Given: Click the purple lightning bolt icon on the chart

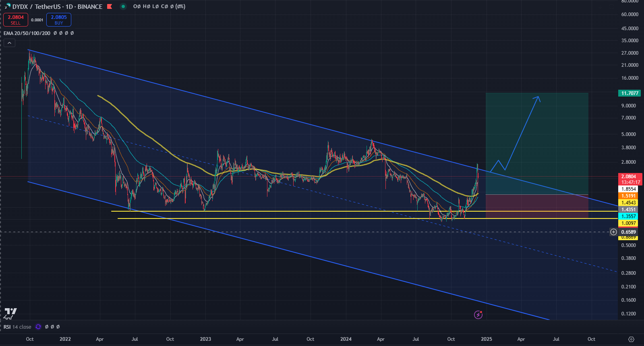Looking at the screenshot, I should [x=478, y=315].
